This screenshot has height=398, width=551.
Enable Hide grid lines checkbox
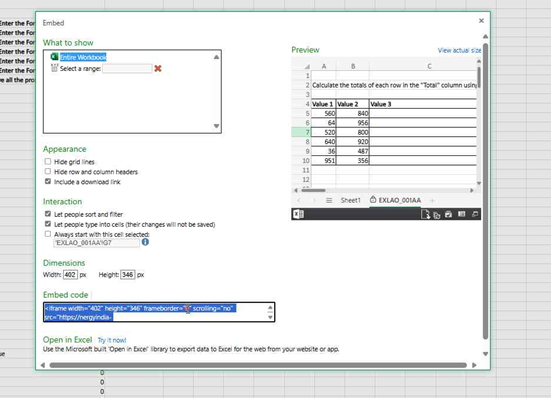click(x=48, y=161)
